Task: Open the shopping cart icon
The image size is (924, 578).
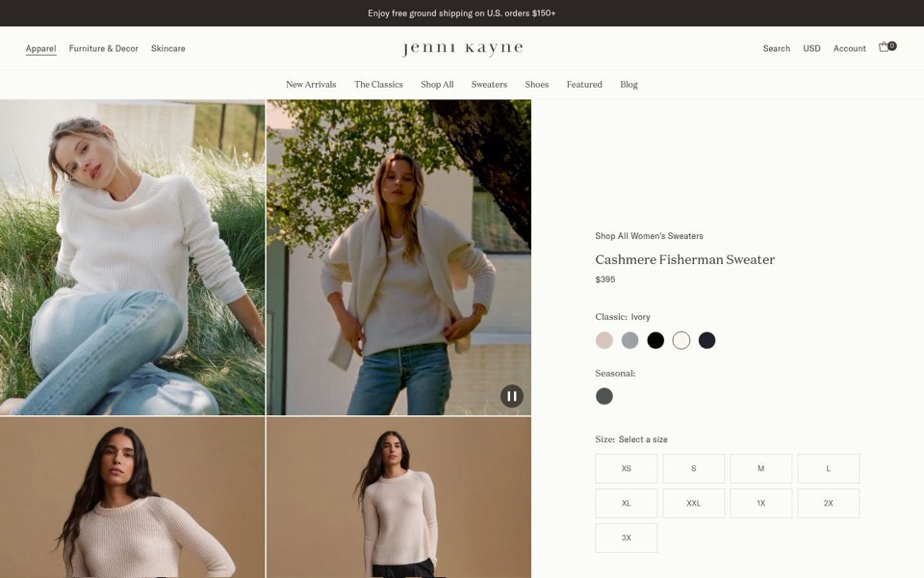Action: [x=886, y=47]
